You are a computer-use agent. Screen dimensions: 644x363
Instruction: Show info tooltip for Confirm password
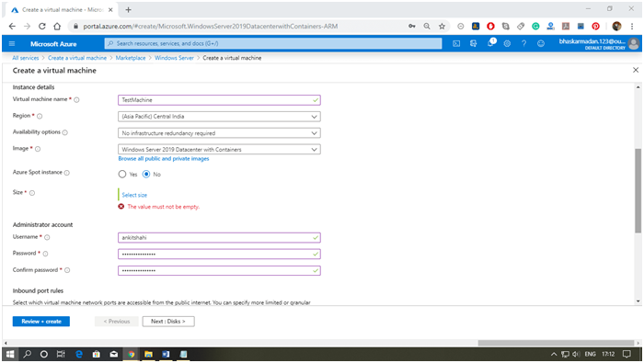(x=67, y=270)
